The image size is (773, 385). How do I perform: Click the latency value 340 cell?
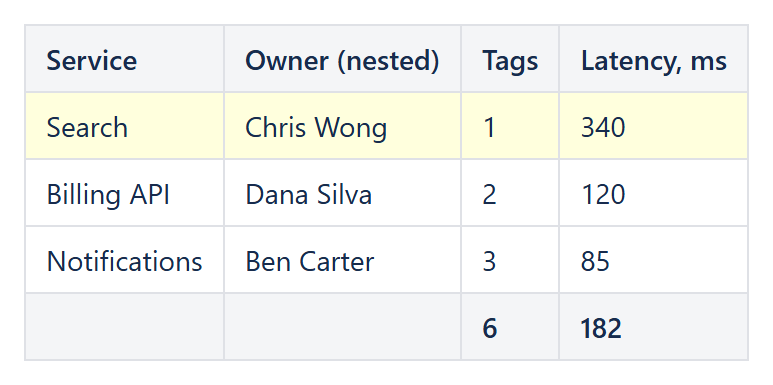pos(653,126)
